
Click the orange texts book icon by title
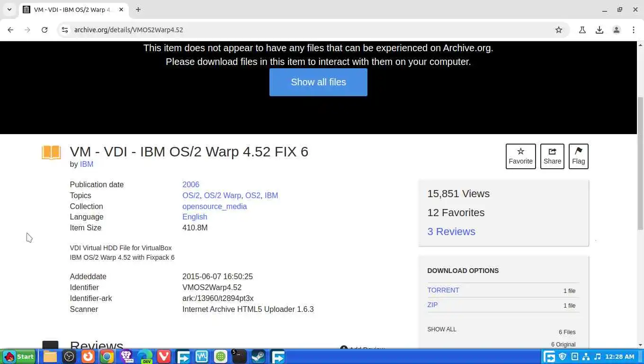pyautogui.click(x=51, y=152)
